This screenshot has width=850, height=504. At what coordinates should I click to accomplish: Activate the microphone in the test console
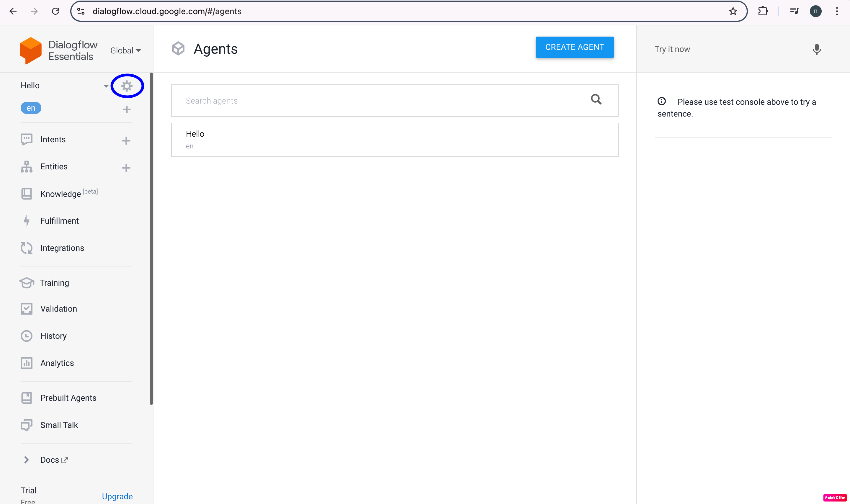(816, 50)
